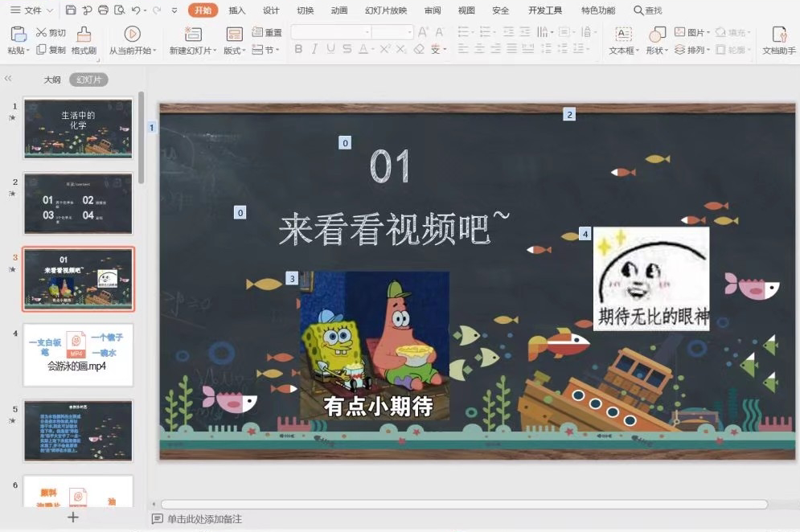Toggle justified text alignment
800x532 pixels.
(x=511, y=49)
